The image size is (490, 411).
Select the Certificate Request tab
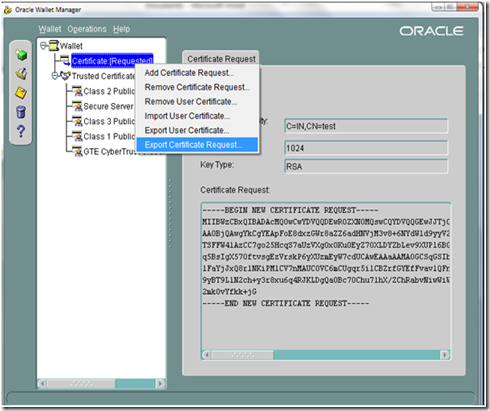pos(221,59)
